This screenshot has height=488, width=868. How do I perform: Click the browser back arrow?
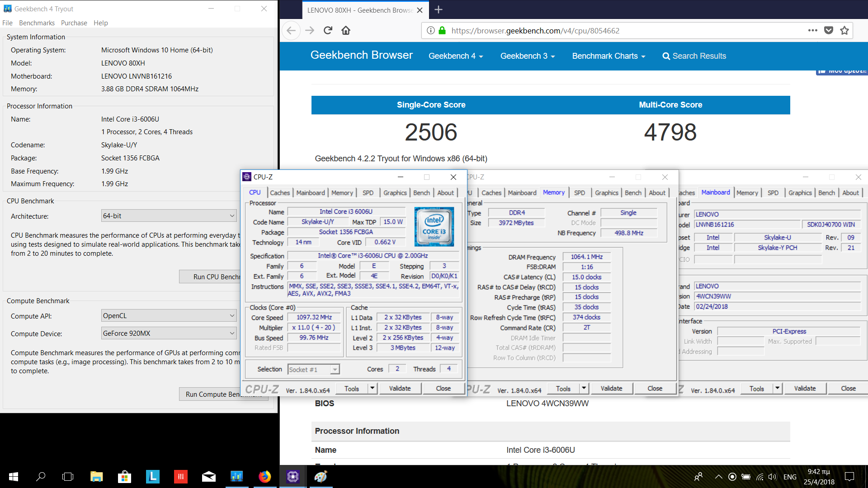(291, 31)
